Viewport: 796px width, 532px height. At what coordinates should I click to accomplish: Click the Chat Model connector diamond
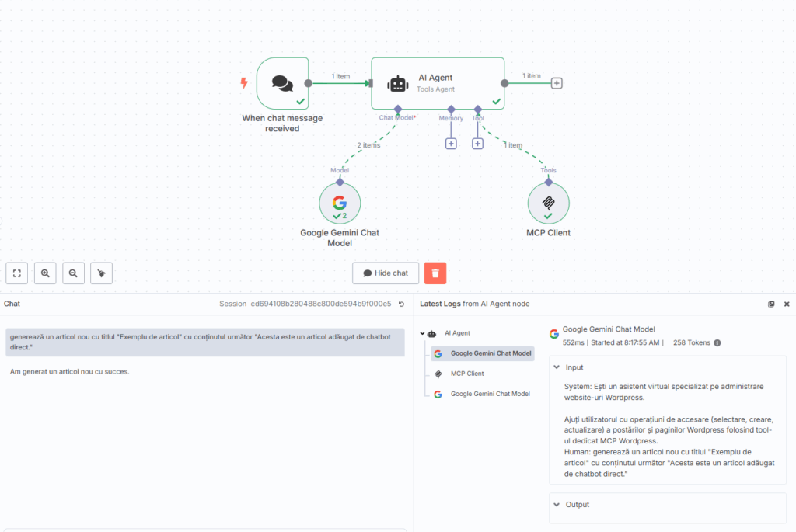(398, 109)
